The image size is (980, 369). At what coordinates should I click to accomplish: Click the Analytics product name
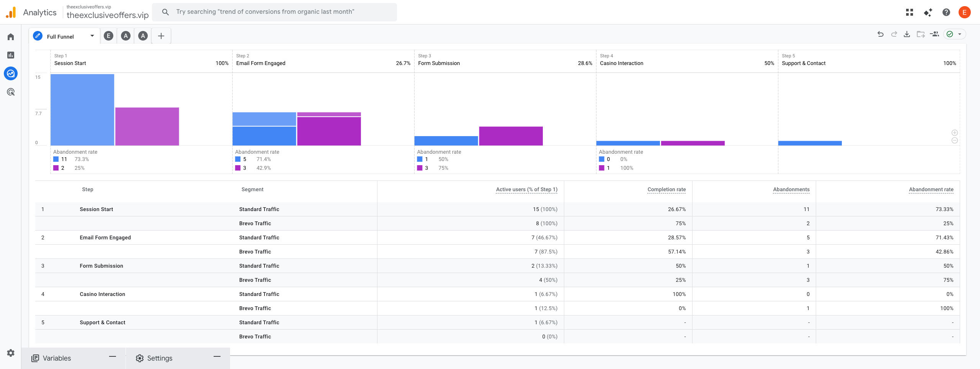click(40, 12)
